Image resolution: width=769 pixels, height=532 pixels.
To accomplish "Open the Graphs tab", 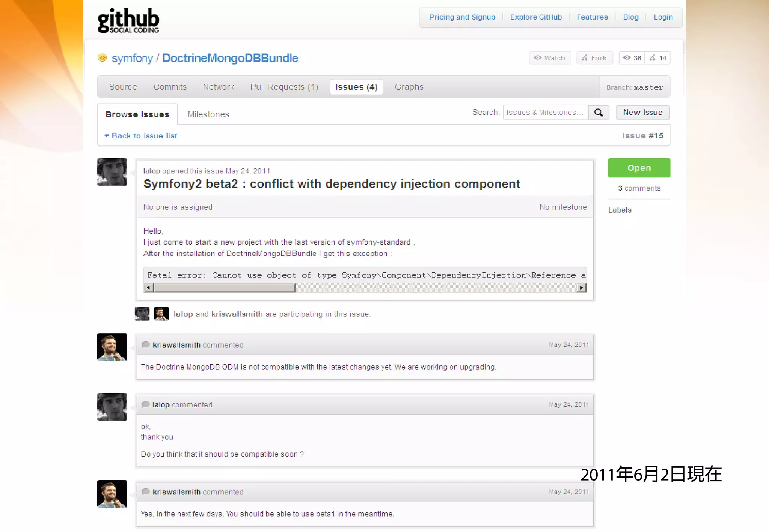I will pos(409,87).
